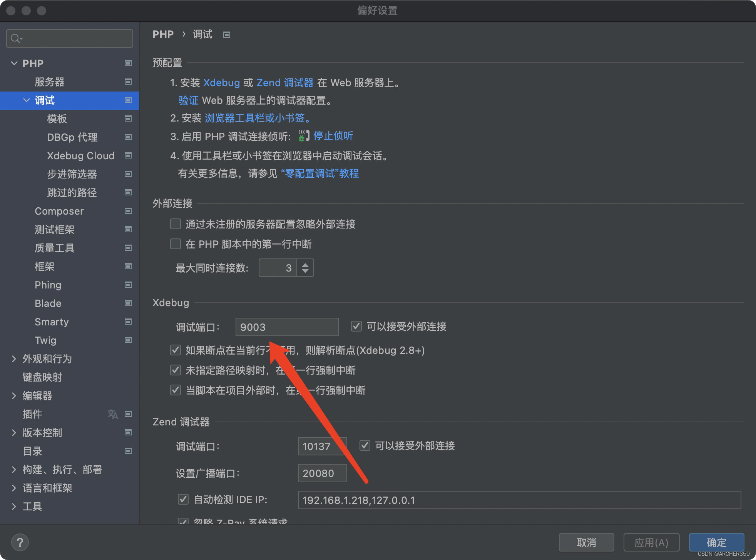Click the Xdebug 调试端口 field showing 9003
The height and width of the screenshot is (560, 756).
click(x=287, y=327)
